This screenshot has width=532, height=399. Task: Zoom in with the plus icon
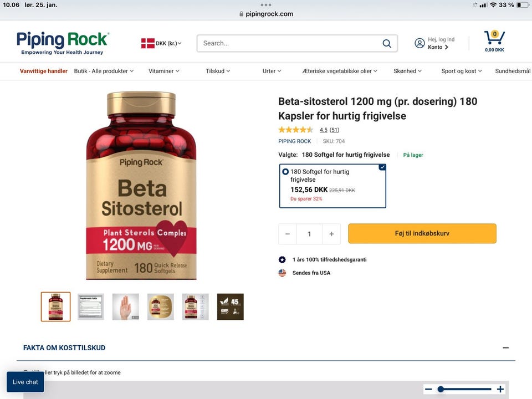tap(500, 389)
